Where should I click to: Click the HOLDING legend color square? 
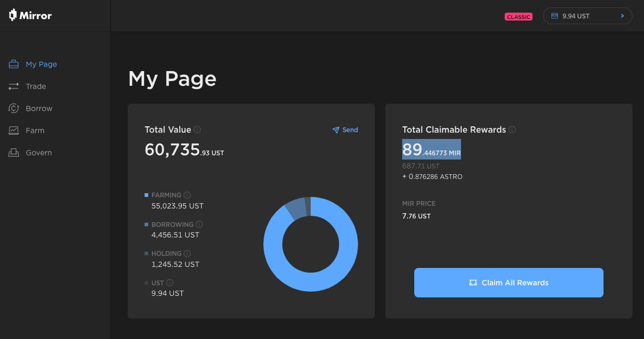pos(147,254)
